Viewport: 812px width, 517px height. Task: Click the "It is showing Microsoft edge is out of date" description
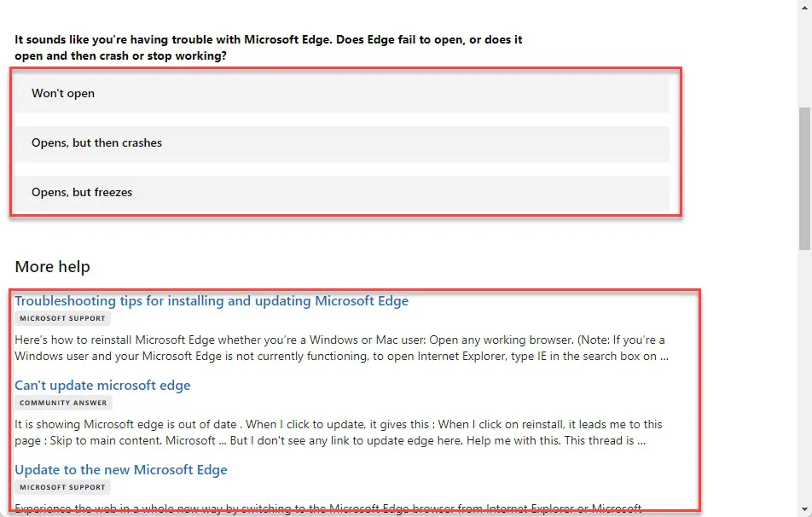click(338, 433)
